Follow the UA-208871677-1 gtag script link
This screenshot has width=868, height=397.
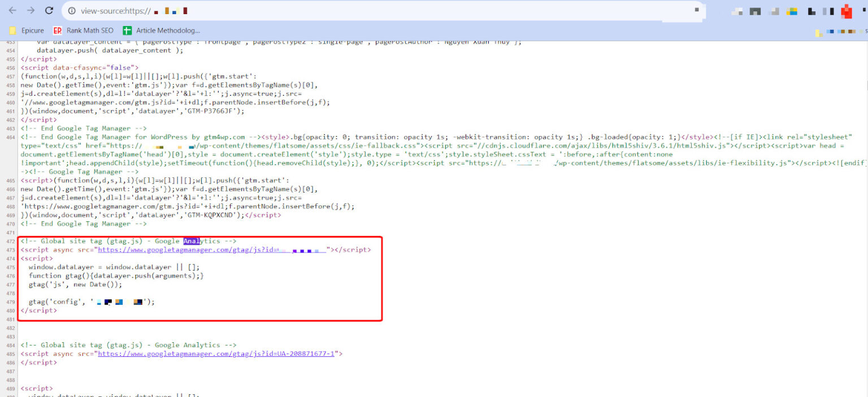pyautogui.click(x=217, y=354)
